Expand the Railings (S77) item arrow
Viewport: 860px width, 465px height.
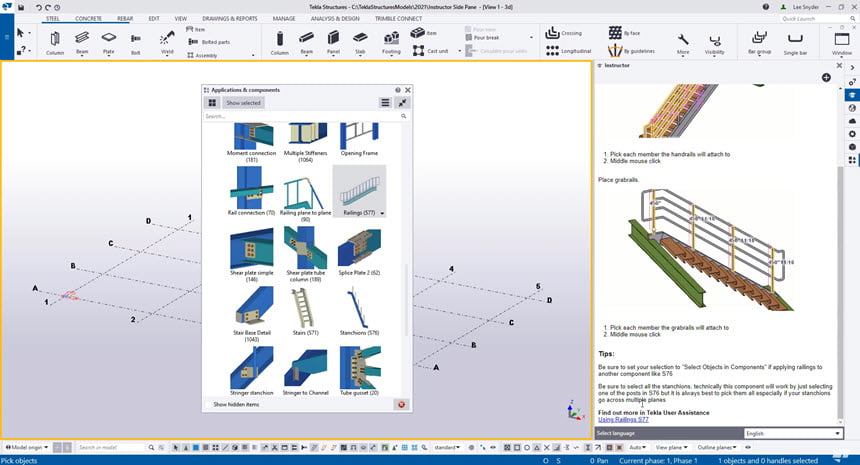(382, 213)
